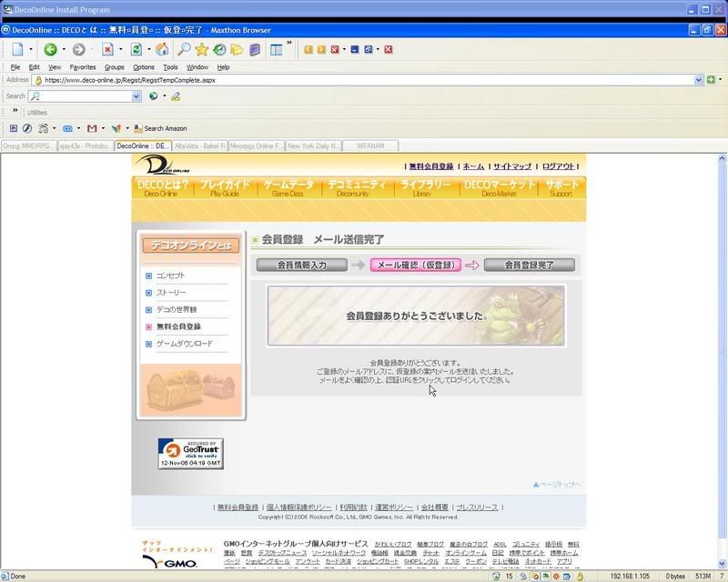Click the ログアウト link at top

[559, 166]
